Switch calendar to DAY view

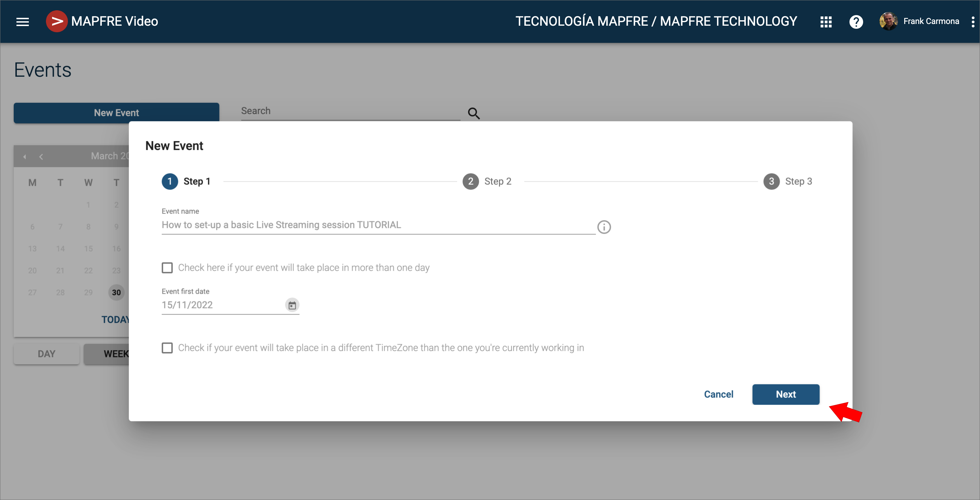pos(46,354)
